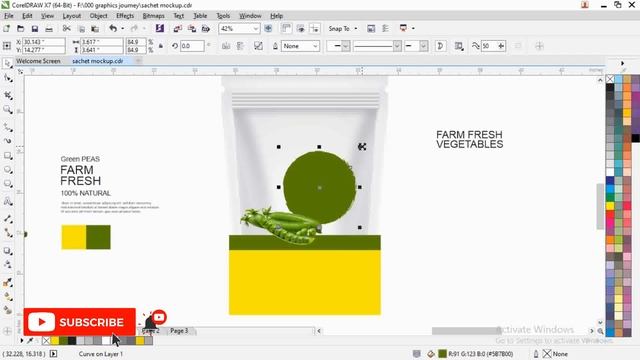This screenshot has height=360, width=640.
Task: Open the File menu
Action: point(9,16)
